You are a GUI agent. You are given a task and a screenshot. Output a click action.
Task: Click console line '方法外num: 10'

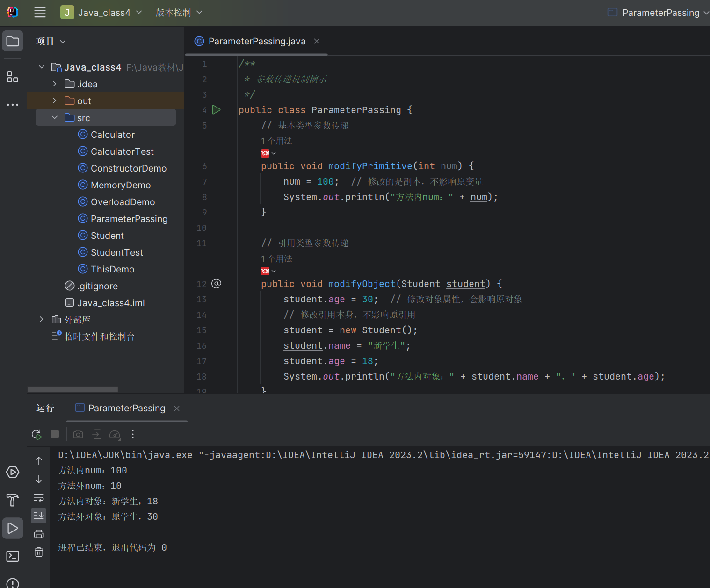point(90,486)
